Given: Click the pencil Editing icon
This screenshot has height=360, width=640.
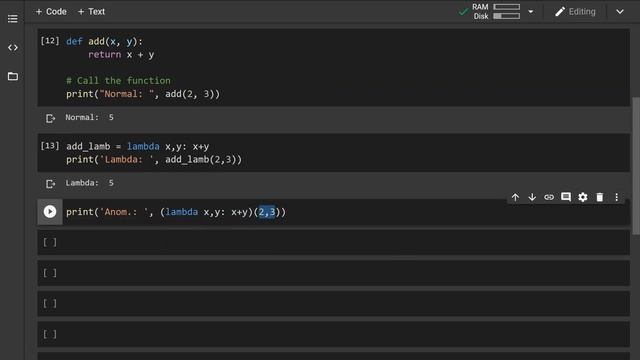Looking at the screenshot, I should (560, 11).
